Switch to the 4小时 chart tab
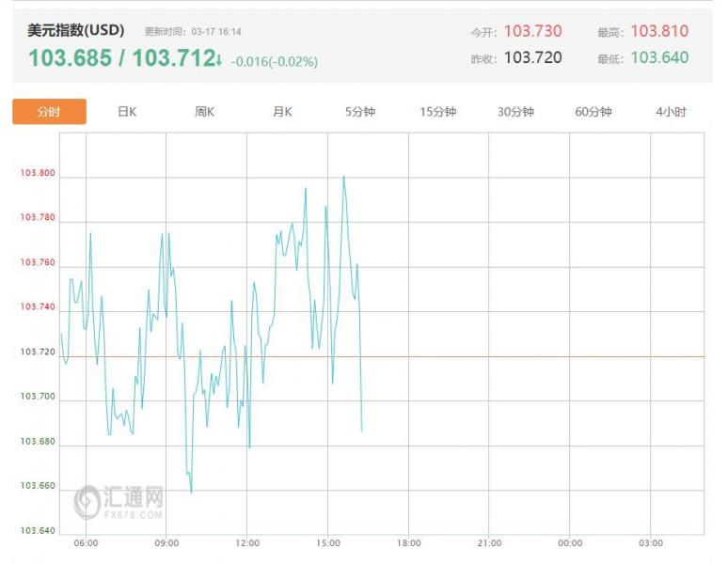The width and height of the screenshot is (728, 564). click(x=671, y=112)
